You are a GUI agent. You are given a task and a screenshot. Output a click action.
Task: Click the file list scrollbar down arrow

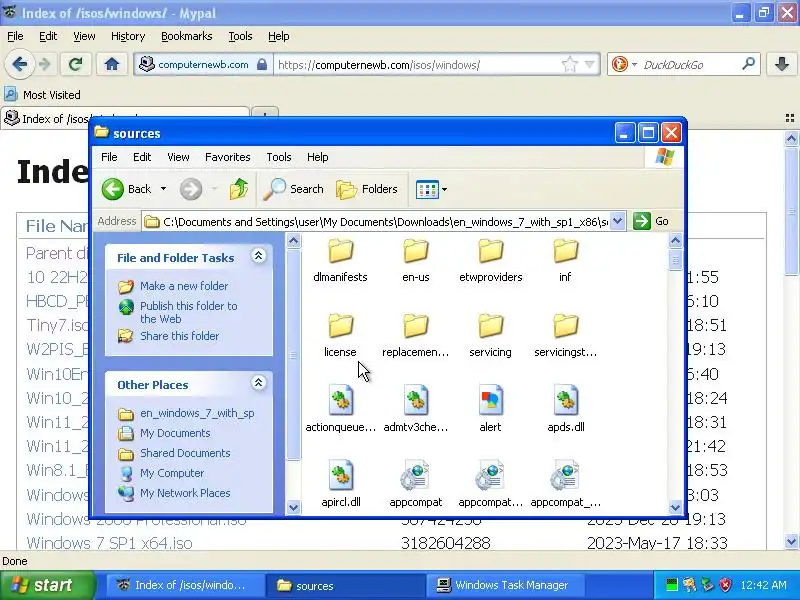point(675,507)
